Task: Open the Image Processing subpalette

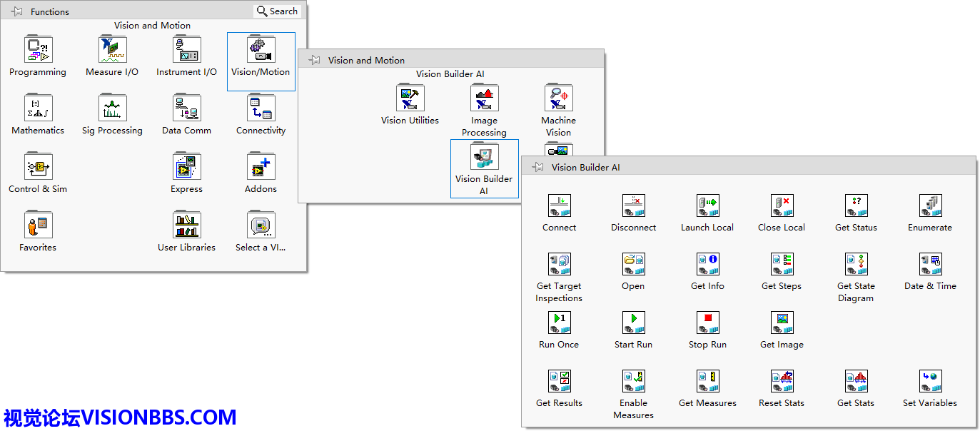Action: click(484, 98)
